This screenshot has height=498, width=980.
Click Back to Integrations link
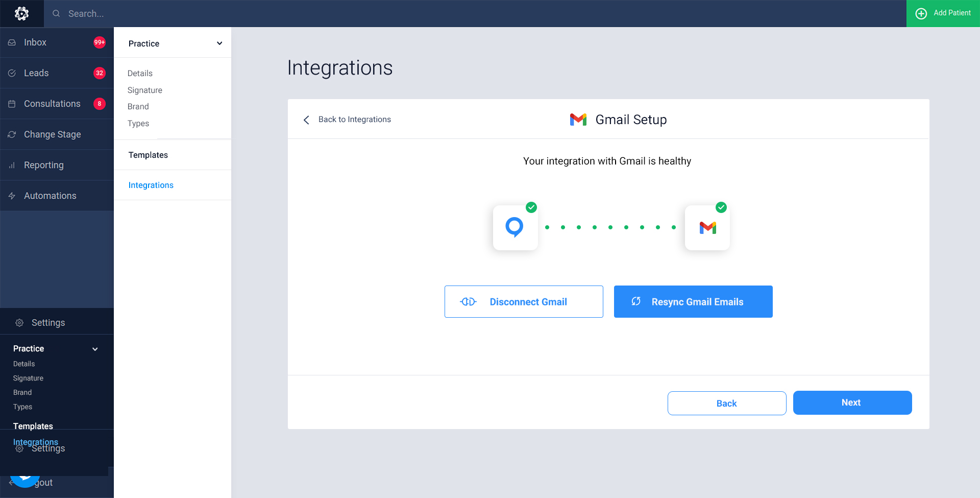(x=355, y=119)
